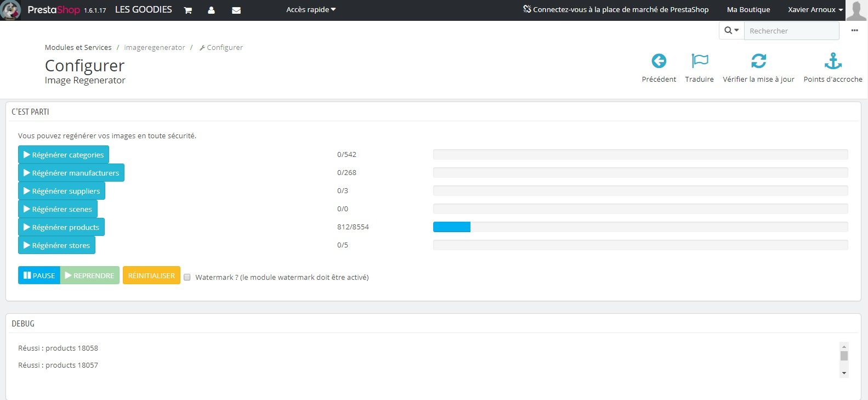Enable the Watermark checkbox
Viewport: 868px width, 400px height.
click(x=187, y=277)
